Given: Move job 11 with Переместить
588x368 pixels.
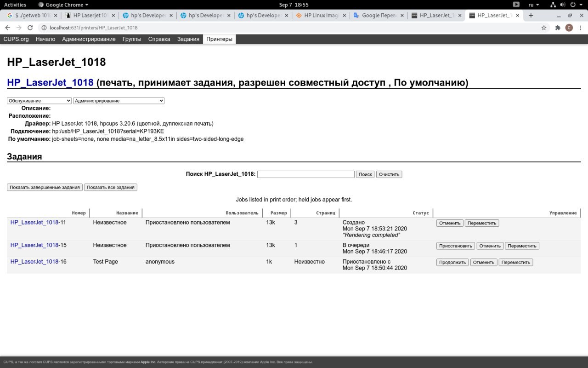Looking at the screenshot, I should 482,223.
